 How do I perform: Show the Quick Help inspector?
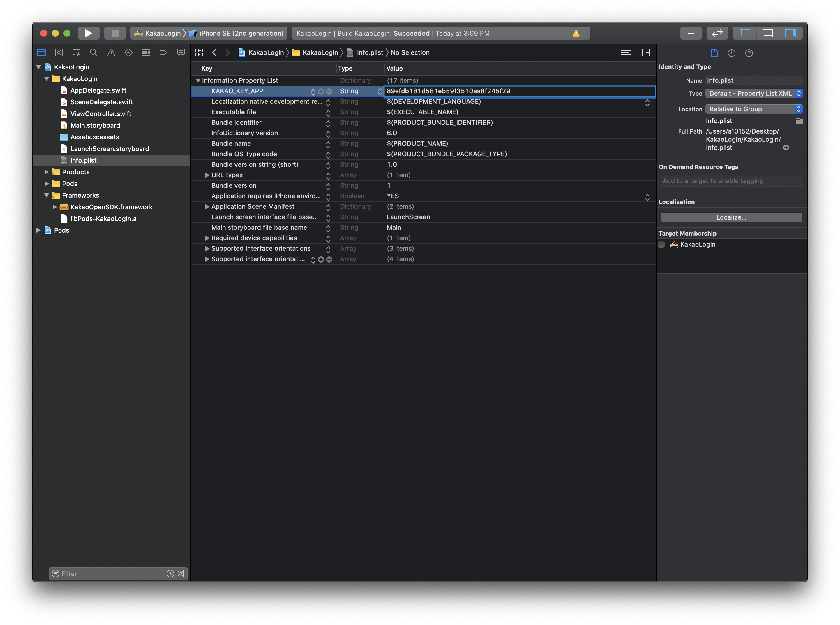click(749, 53)
